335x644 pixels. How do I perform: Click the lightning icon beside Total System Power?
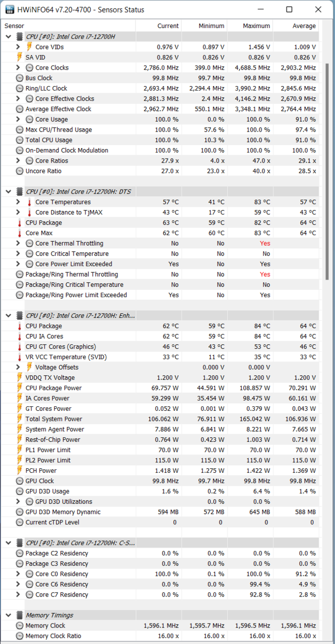[19, 419]
